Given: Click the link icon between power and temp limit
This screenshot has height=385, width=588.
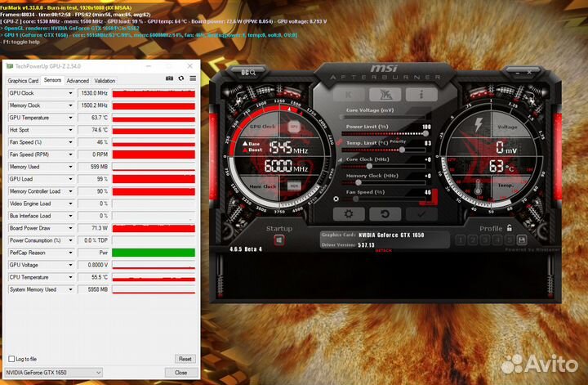Looking at the screenshot, I should (340, 142).
